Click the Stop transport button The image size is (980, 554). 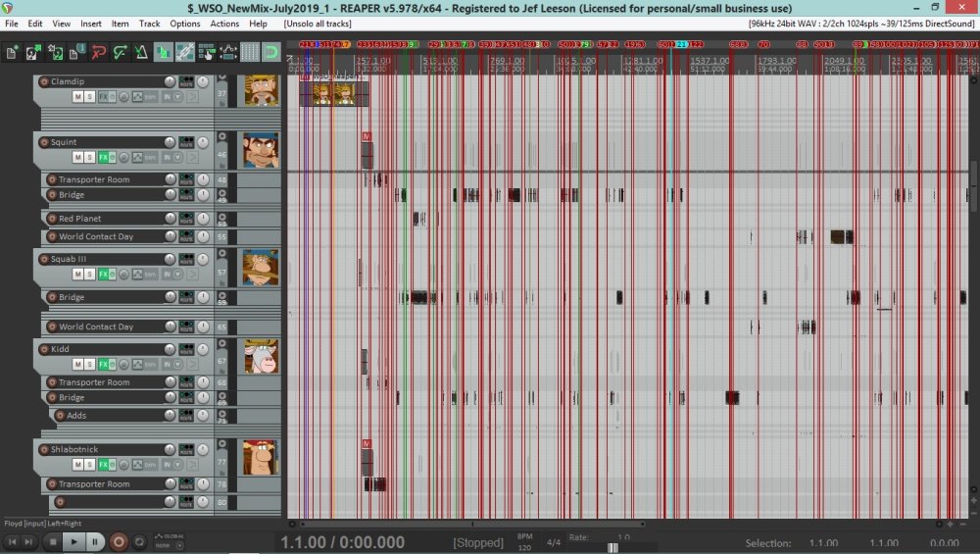(x=53, y=541)
